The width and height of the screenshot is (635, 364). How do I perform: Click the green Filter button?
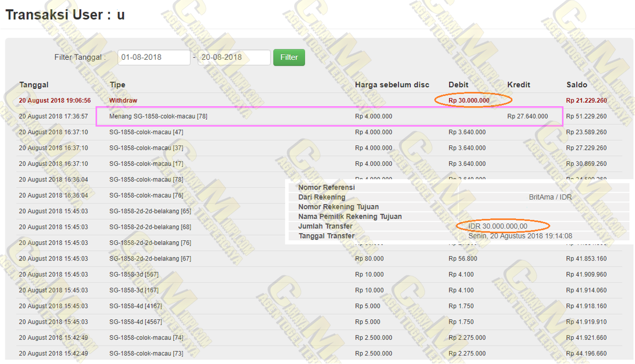(x=289, y=57)
